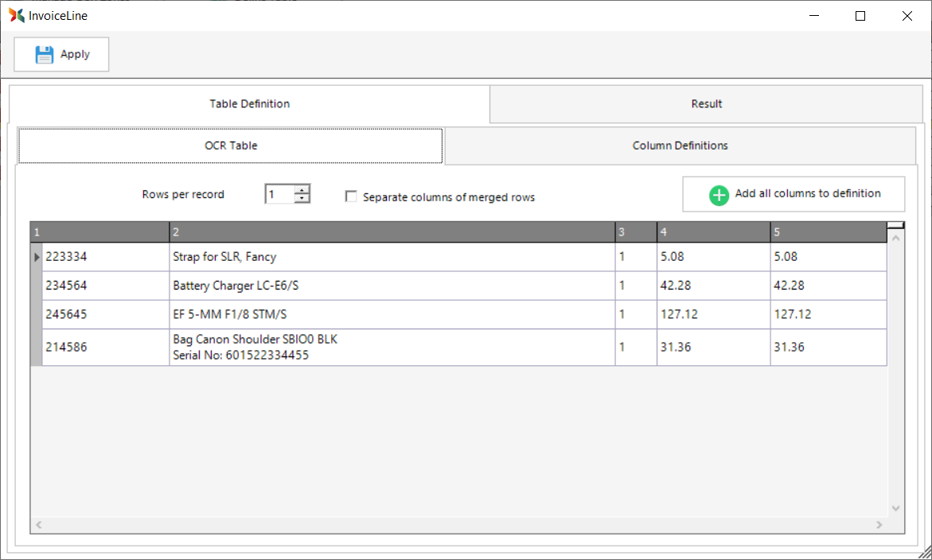Increase Rows per record with up arrow
The image size is (932, 560).
pyautogui.click(x=302, y=189)
